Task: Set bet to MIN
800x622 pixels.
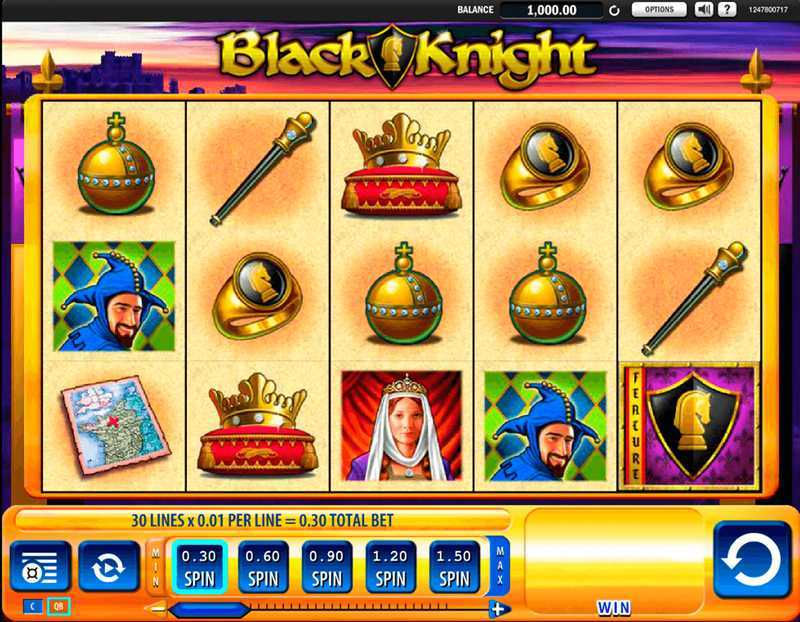Action: point(155,567)
